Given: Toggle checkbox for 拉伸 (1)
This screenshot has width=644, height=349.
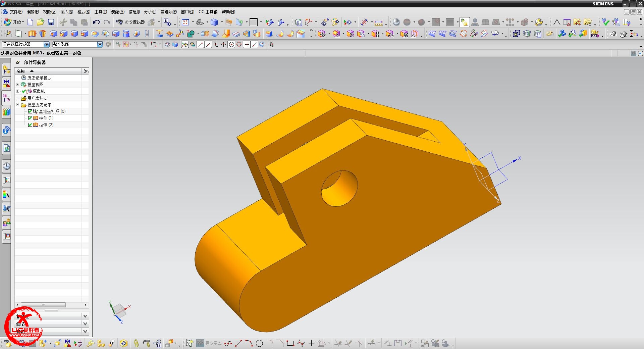Looking at the screenshot, I should [30, 118].
